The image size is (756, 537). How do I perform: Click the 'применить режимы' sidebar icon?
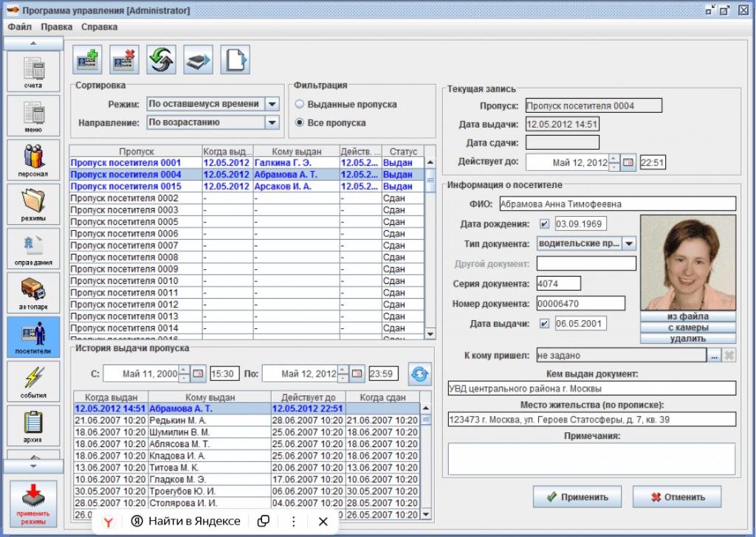(32, 504)
